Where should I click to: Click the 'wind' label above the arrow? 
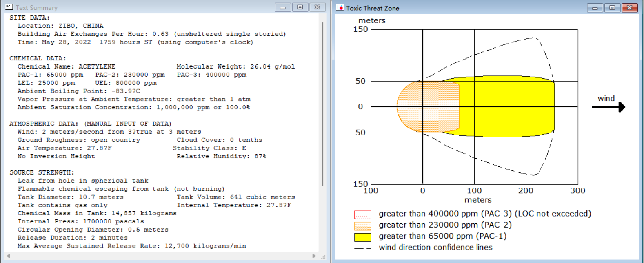(x=606, y=98)
